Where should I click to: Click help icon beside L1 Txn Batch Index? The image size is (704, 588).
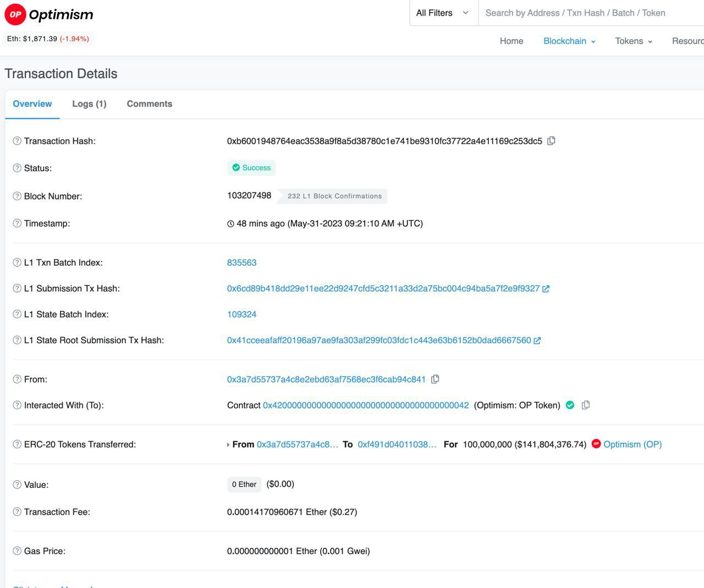tap(17, 262)
